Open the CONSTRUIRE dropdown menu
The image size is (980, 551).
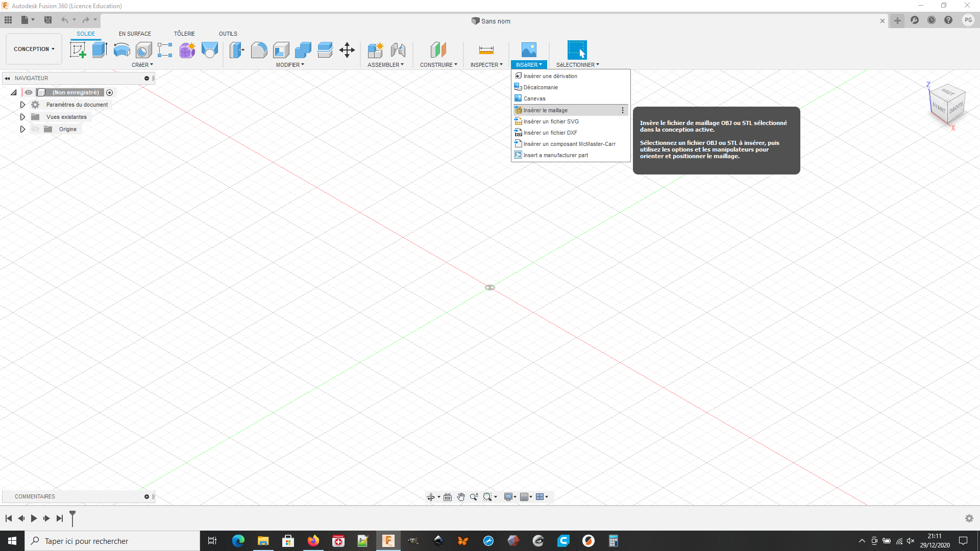coord(438,65)
